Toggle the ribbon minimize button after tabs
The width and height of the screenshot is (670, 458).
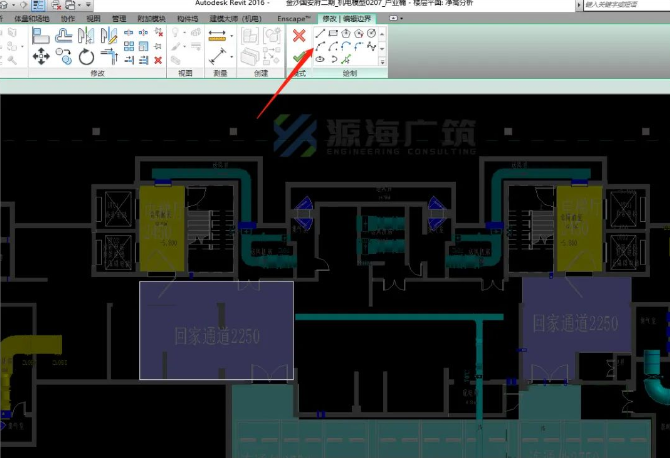(396, 18)
